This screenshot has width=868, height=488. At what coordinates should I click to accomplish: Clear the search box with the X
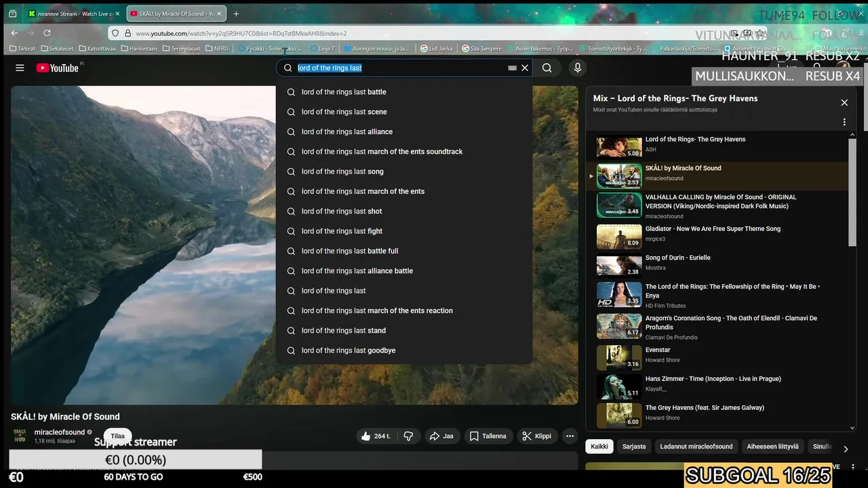click(x=525, y=68)
